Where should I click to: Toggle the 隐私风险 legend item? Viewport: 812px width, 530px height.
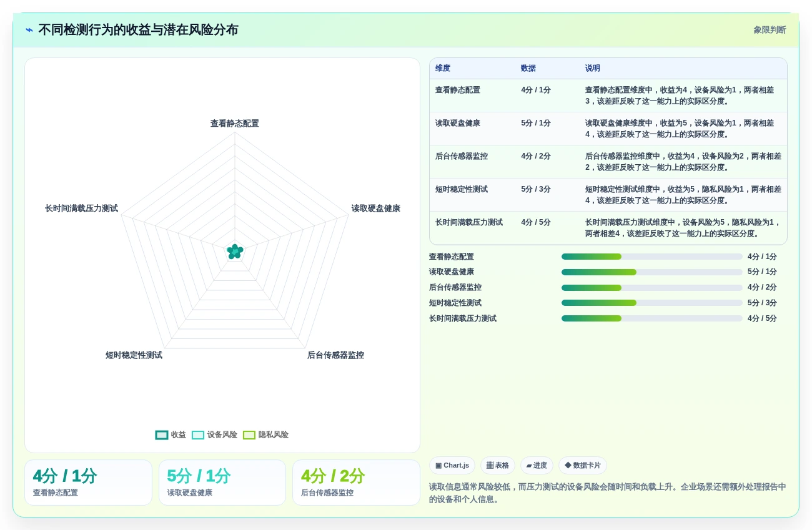point(265,434)
